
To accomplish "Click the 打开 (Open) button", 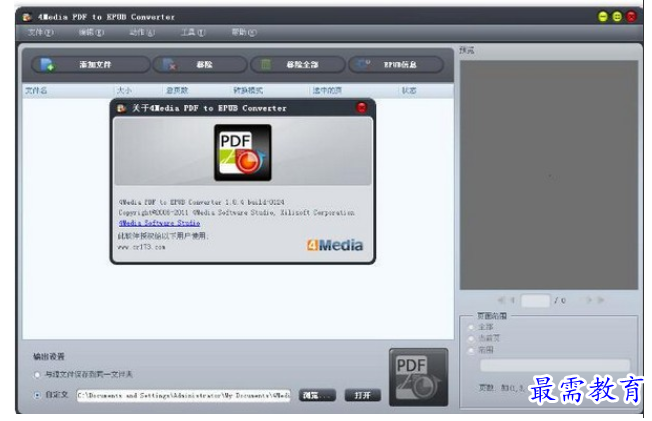I will click(363, 395).
